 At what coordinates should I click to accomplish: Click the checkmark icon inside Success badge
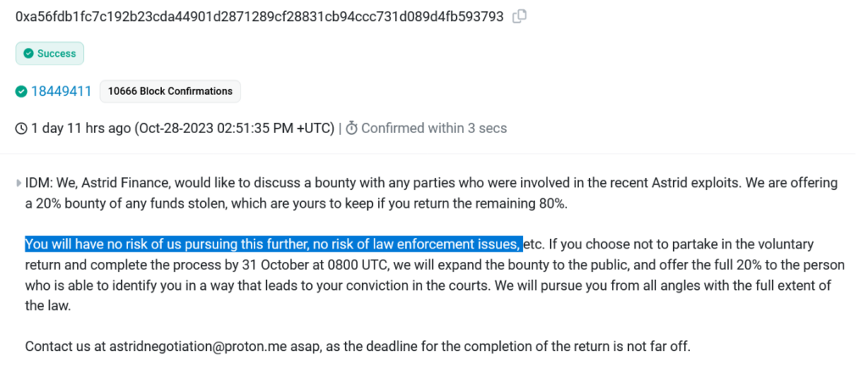tap(28, 53)
